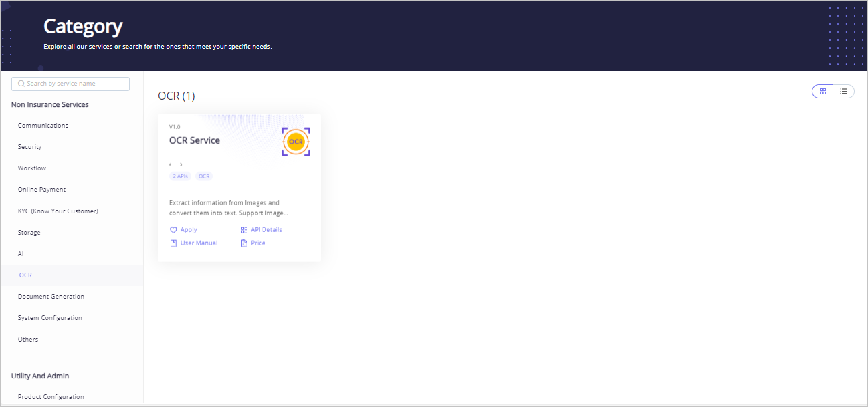Click the document icon beside Price
The width and height of the screenshot is (868, 407).
[x=244, y=243]
